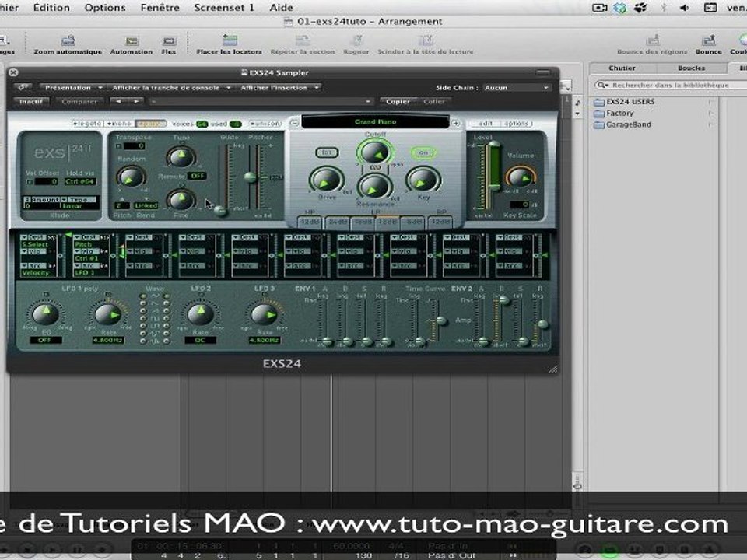The width and height of the screenshot is (747, 560).
Task: Click the volume speaker icon in menu bar
Action: pos(684,8)
